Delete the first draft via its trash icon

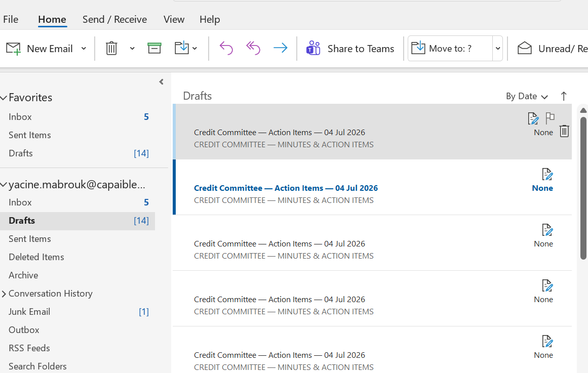[564, 131]
